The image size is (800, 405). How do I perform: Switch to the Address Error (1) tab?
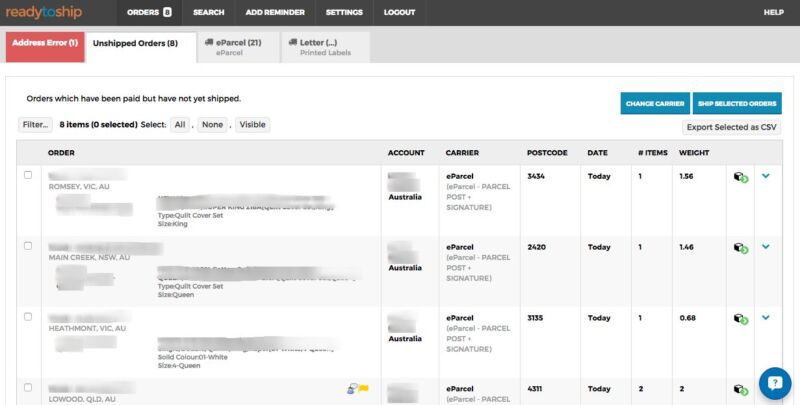45,47
